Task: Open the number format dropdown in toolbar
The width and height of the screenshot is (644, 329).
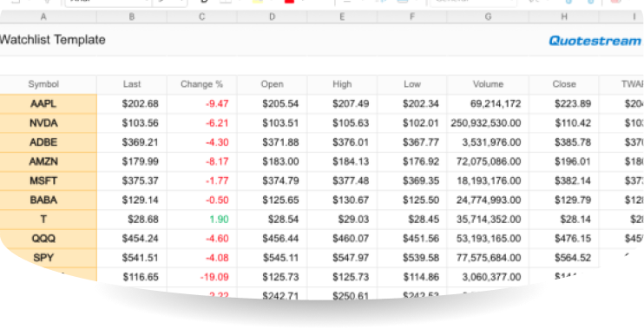Action: point(473,3)
